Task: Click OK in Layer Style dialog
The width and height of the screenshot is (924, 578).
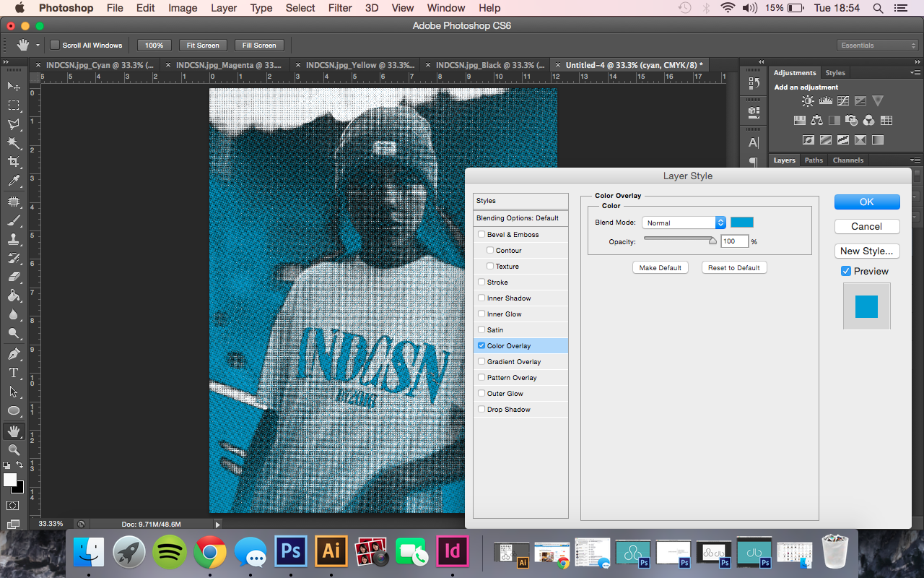Action: click(x=867, y=202)
